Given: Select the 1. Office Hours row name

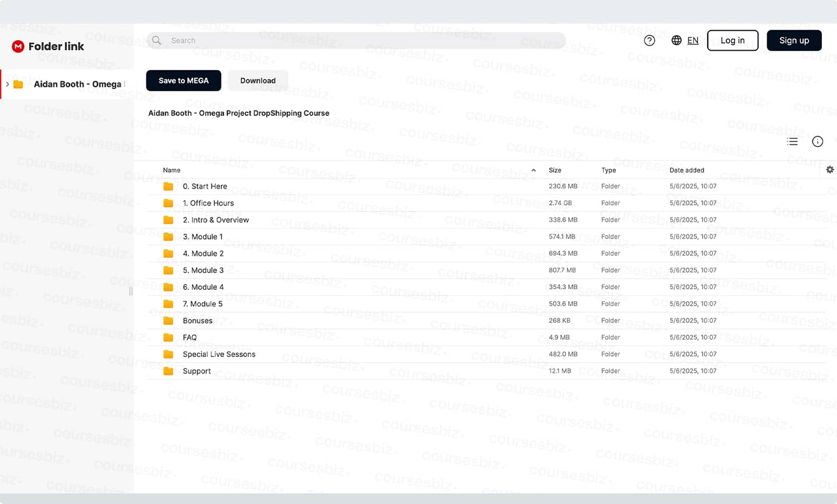Looking at the screenshot, I should click(208, 203).
